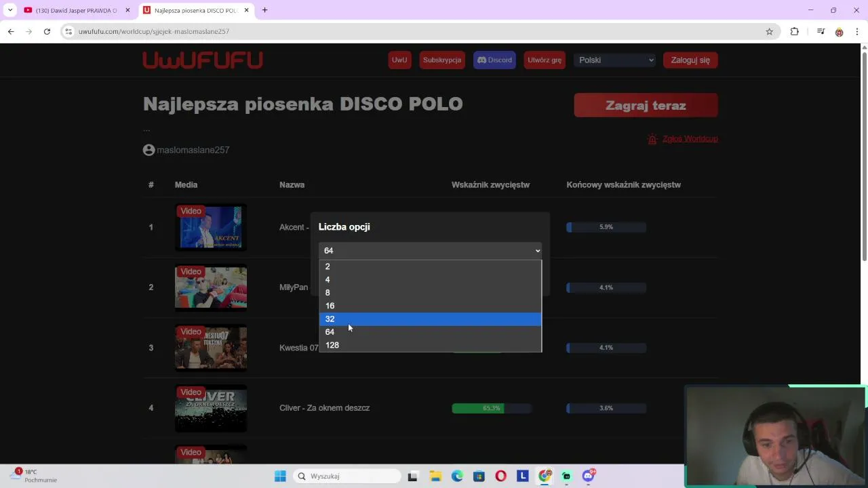Open the Akcent video thumbnail
This screenshot has height=488, width=868.
click(x=211, y=227)
